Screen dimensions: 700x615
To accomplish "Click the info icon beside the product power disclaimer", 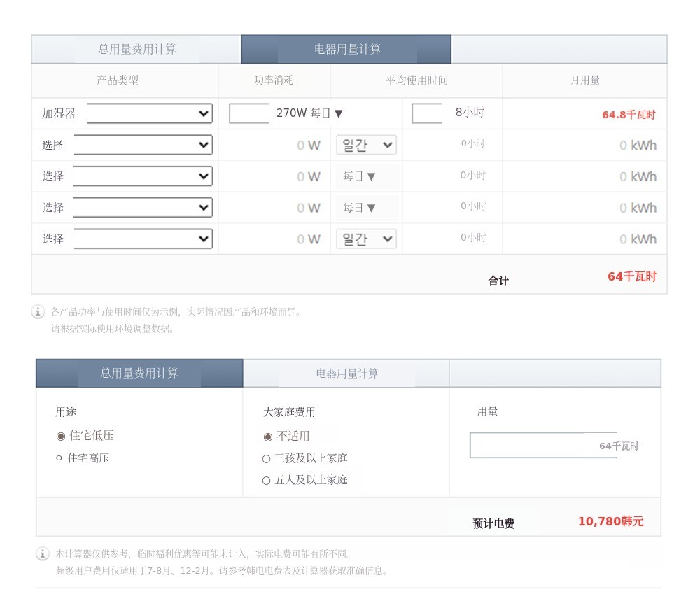I will tap(38, 312).
